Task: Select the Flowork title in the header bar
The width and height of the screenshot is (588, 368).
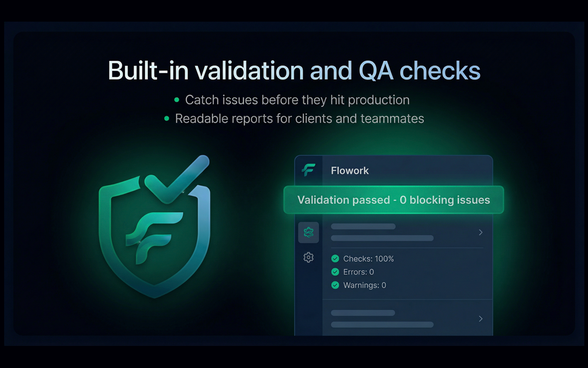Action: click(350, 170)
